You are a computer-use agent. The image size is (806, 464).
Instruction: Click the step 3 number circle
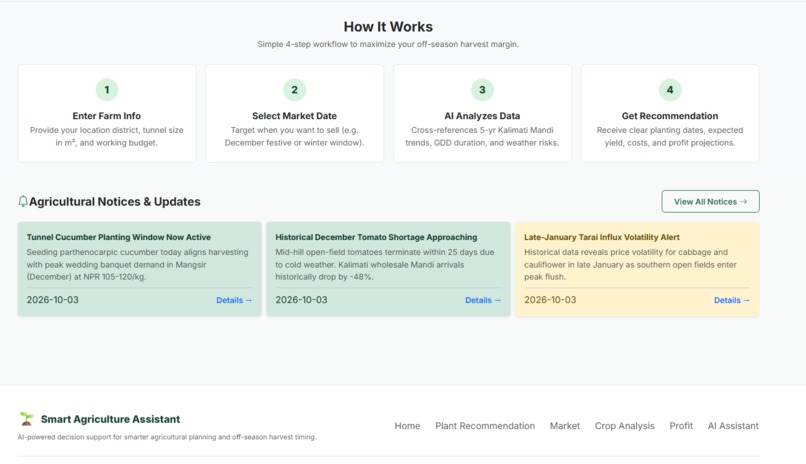point(482,90)
